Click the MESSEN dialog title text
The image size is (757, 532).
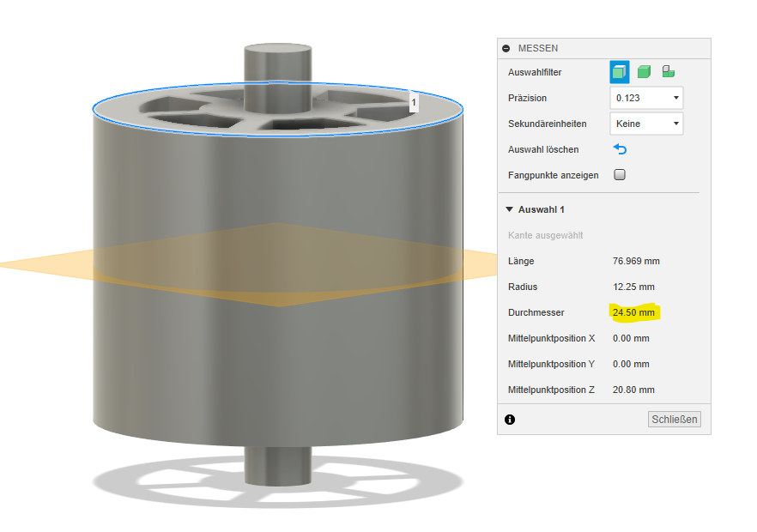tap(538, 49)
